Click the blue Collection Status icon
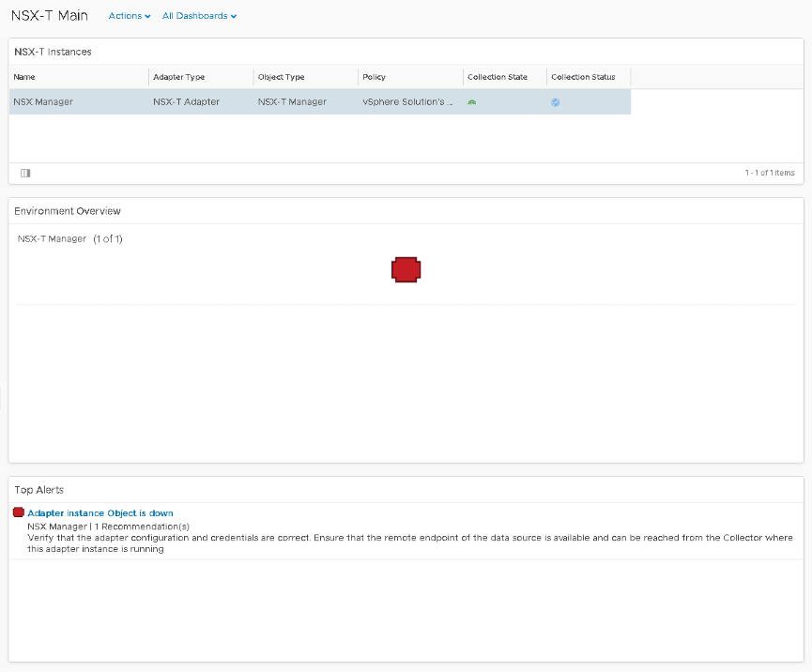 click(x=555, y=102)
